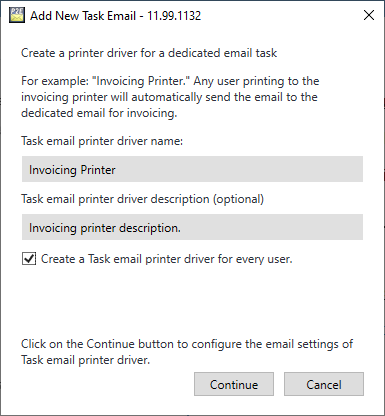
Task: Click the 'For example: Invoicing Printer' paragraph
Action: 170,97
